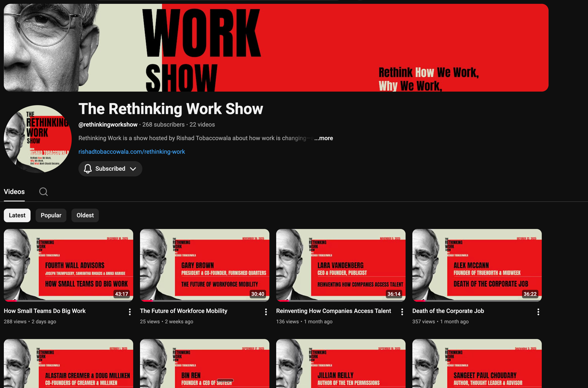Open options menu for The Future of Workforce Mobility
588x388 pixels.
pyautogui.click(x=266, y=312)
